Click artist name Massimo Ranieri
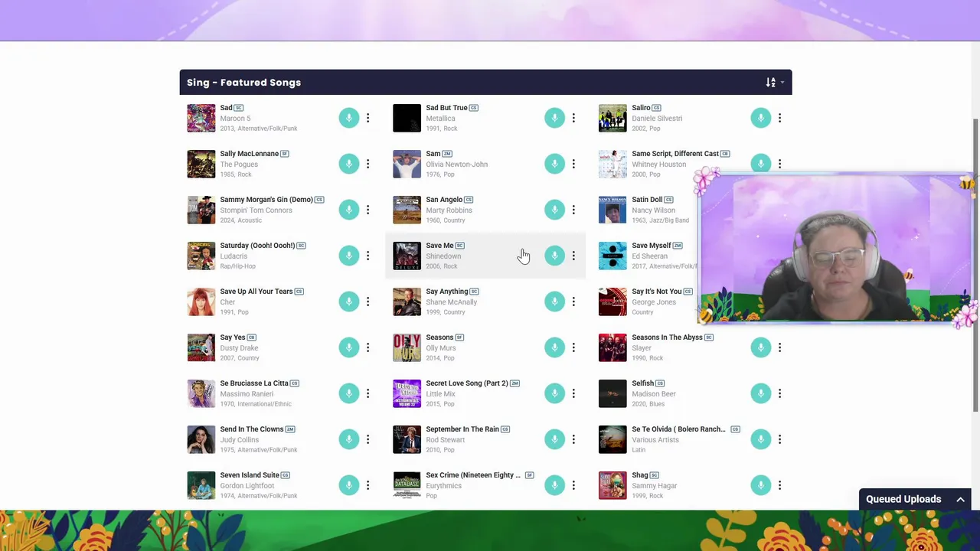This screenshot has width=980, height=551. pos(247,394)
